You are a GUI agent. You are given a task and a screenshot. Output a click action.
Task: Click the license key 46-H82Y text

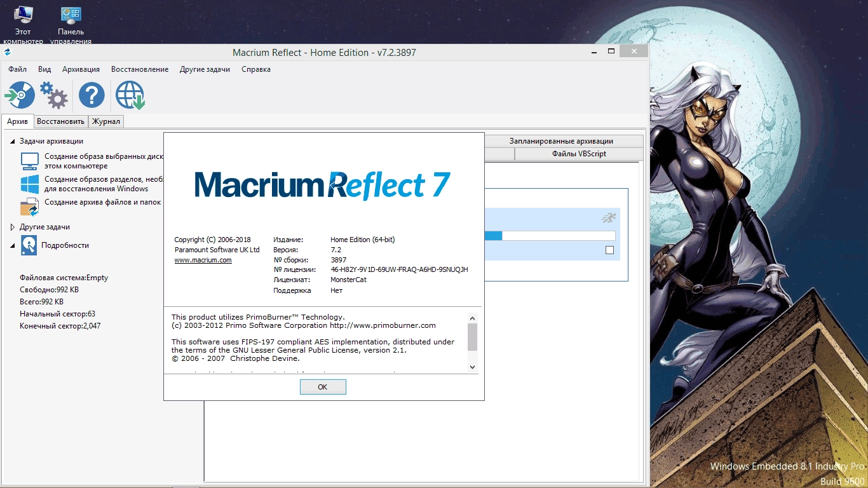tap(399, 270)
